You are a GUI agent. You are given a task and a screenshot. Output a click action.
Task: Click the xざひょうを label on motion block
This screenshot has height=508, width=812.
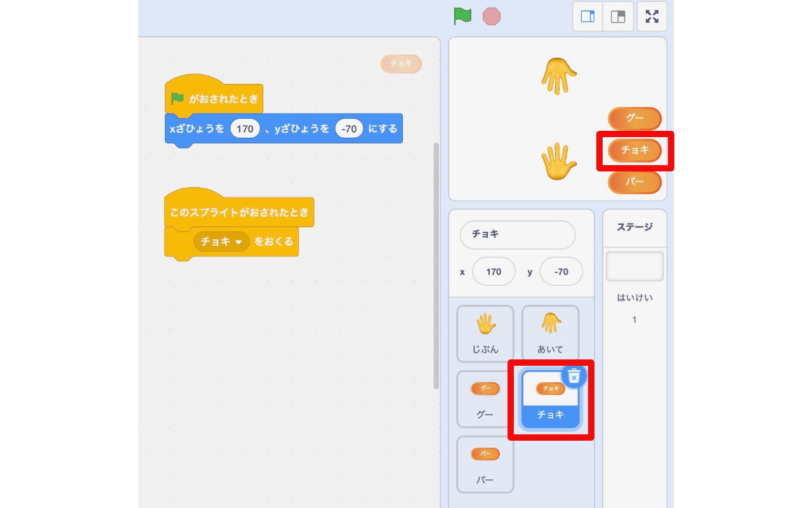point(197,129)
